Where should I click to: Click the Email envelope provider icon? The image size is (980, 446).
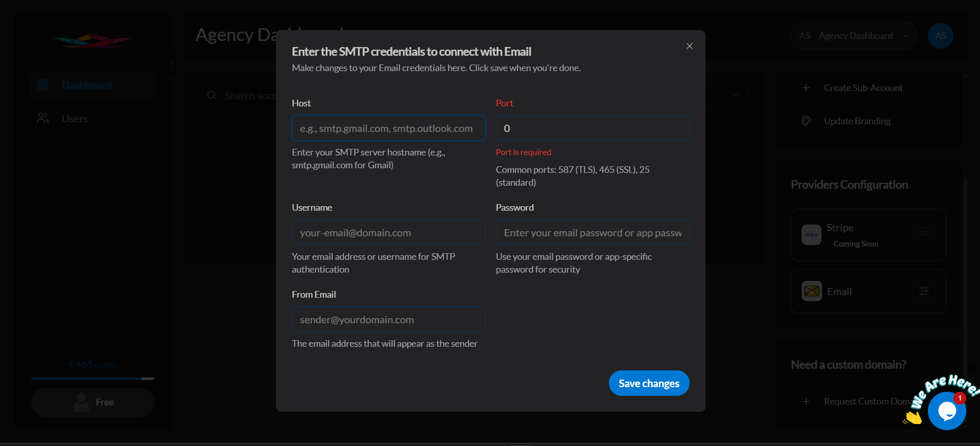811,292
